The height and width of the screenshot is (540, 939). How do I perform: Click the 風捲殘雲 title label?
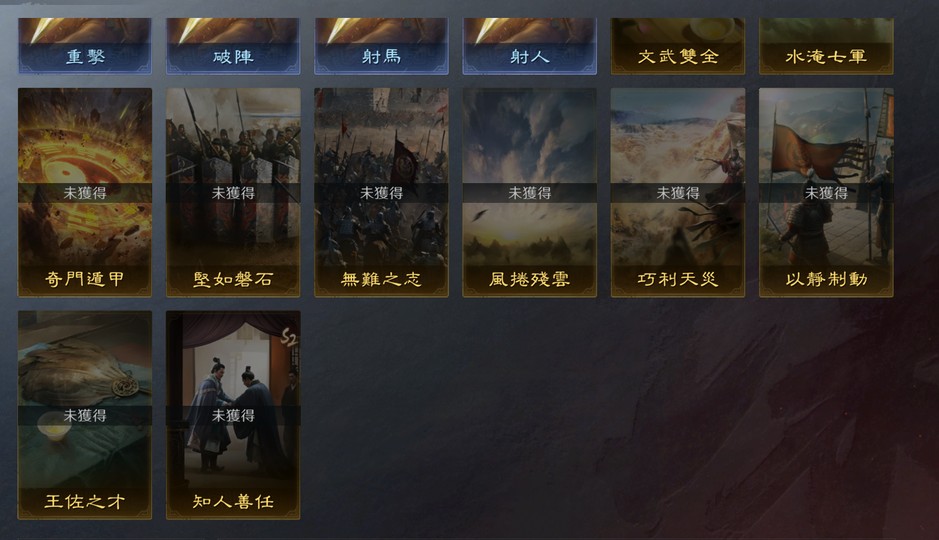click(529, 280)
